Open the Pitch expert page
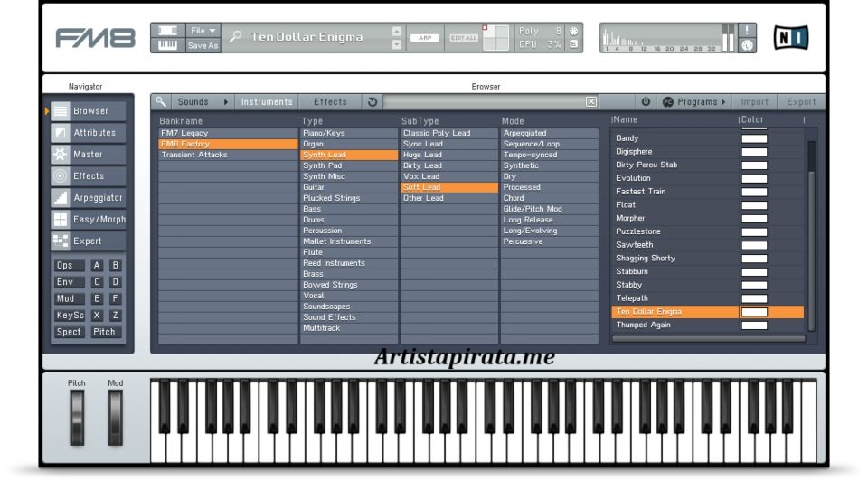The width and height of the screenshot is (868, 500). point(105,332)
